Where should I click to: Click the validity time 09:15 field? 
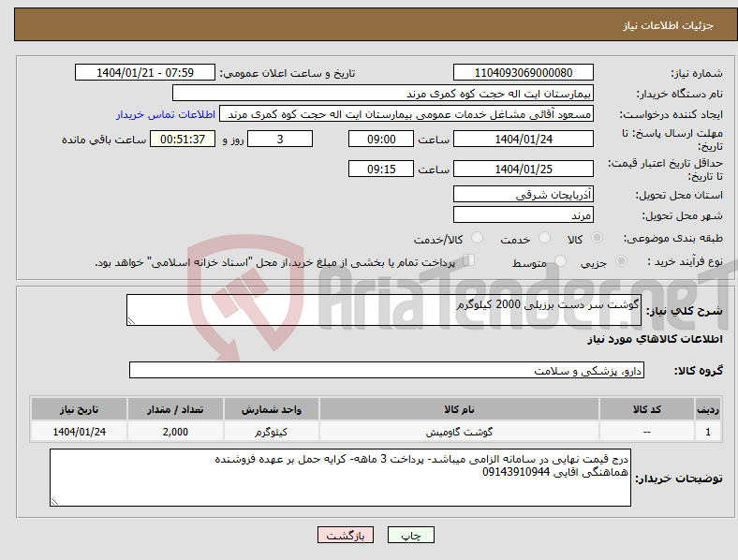pos(381,169)
